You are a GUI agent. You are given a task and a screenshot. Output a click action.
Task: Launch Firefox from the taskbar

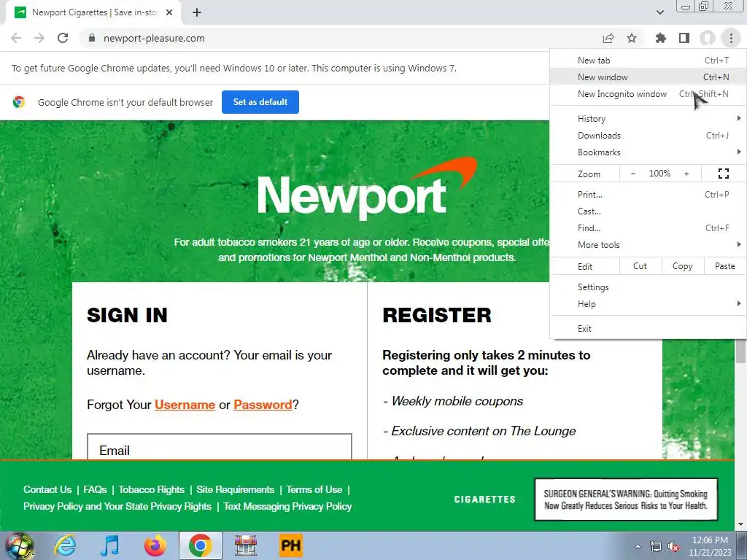(155, 545)
